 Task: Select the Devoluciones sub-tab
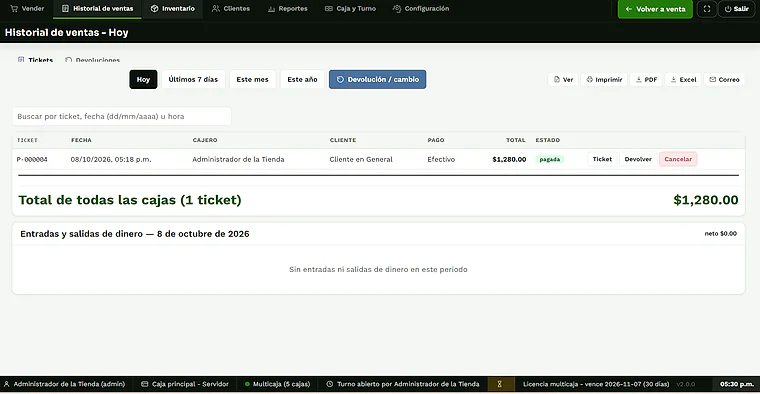click(x=93, y=60)
